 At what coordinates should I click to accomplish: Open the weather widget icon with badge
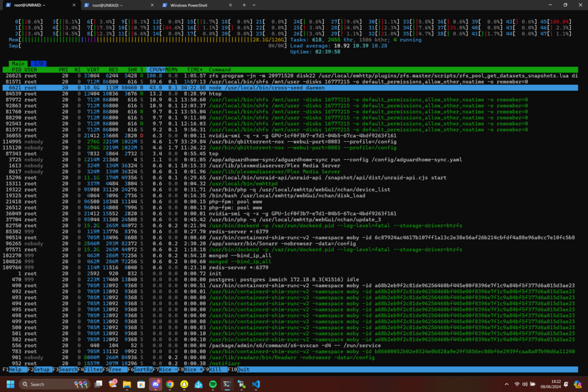(x=112, y=384)
